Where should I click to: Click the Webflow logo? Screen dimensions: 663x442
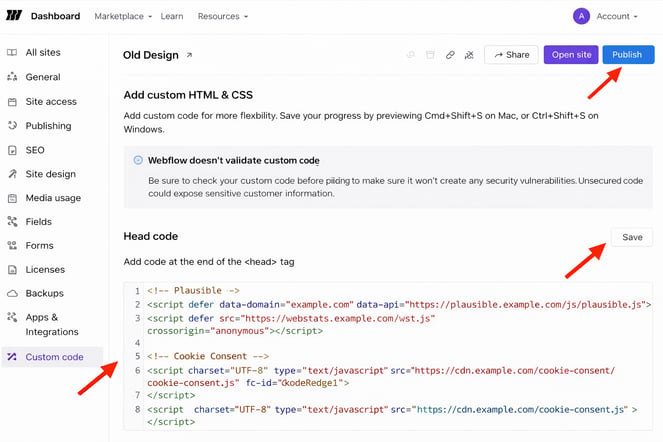pos(14,16)
